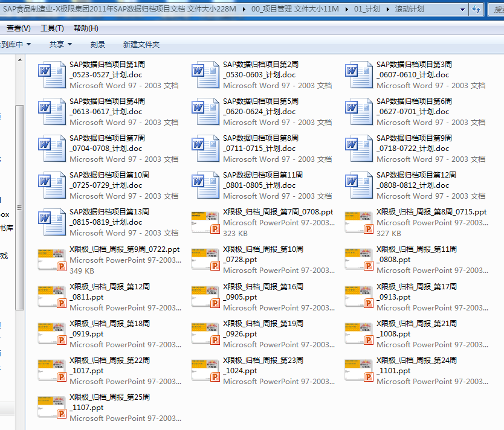Click the 349 KB size label
This screenshot has width=504, height=430.
[x=82, y=271]
